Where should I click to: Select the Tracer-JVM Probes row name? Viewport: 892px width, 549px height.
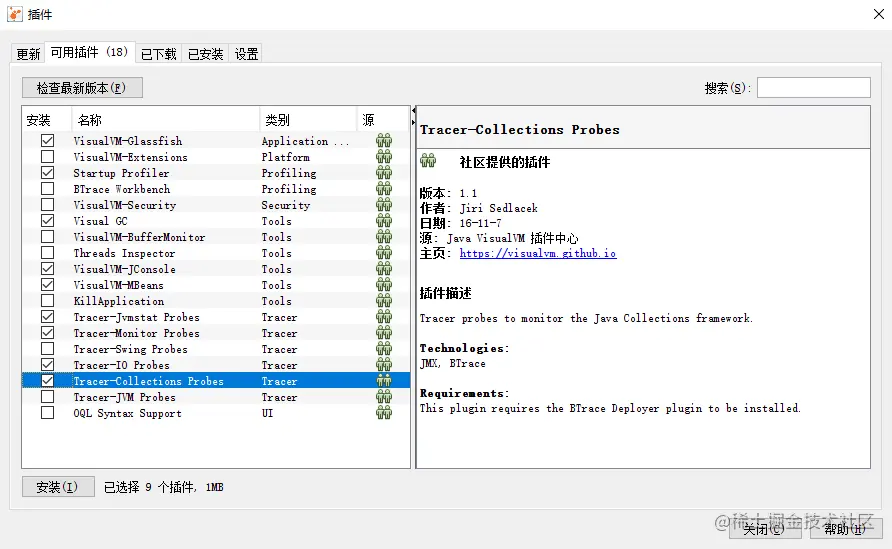(x=125, y=397)
